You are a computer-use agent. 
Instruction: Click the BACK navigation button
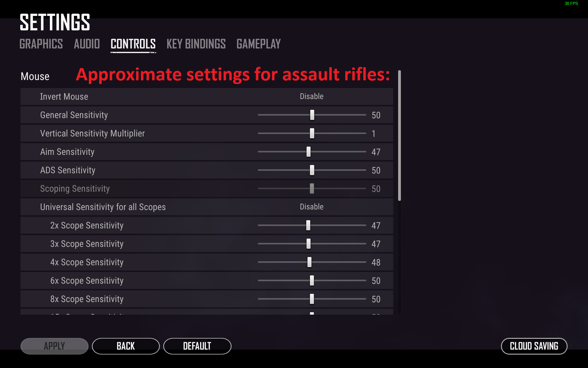tap(125, 346)
